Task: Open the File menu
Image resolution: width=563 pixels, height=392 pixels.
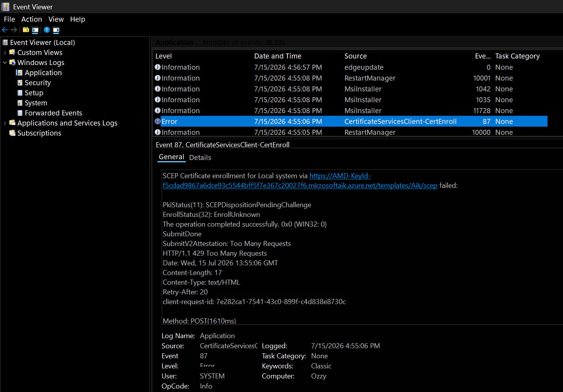Action: point(9,19)
